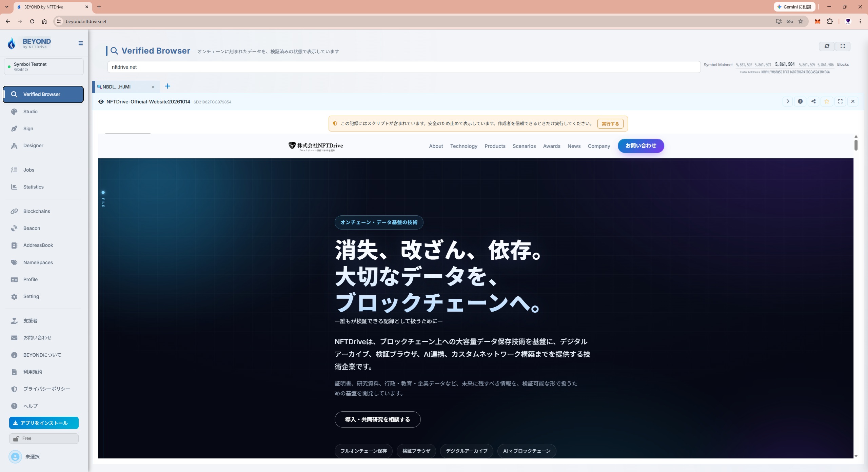Click the Technology link in website navigation
868x472 pixels.
[463, 146]
